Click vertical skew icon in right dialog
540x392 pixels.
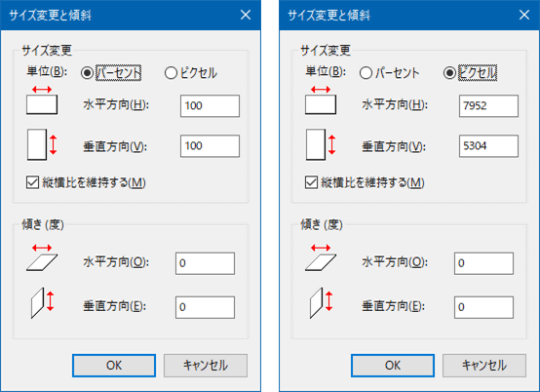pyautogui.click(x=321, y=303)
